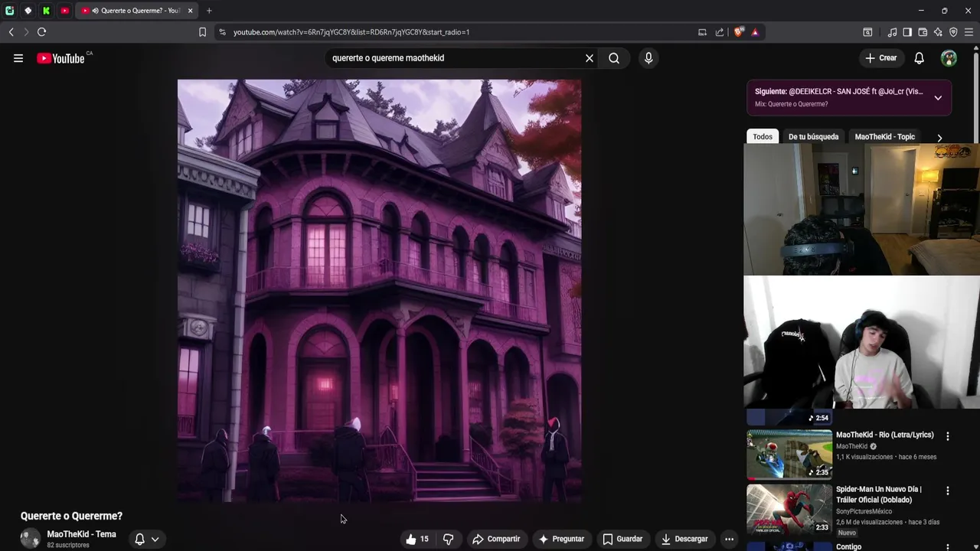Download video with Descargar button
980x551 pixels.
click(x=684, y=539)
